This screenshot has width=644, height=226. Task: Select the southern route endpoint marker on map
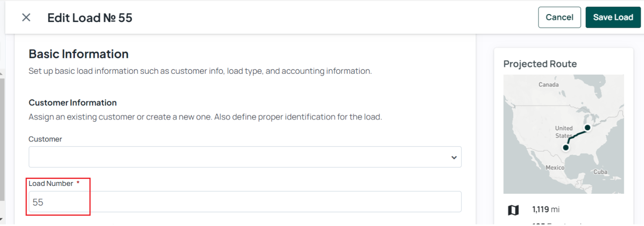click(x=566, y=148)
